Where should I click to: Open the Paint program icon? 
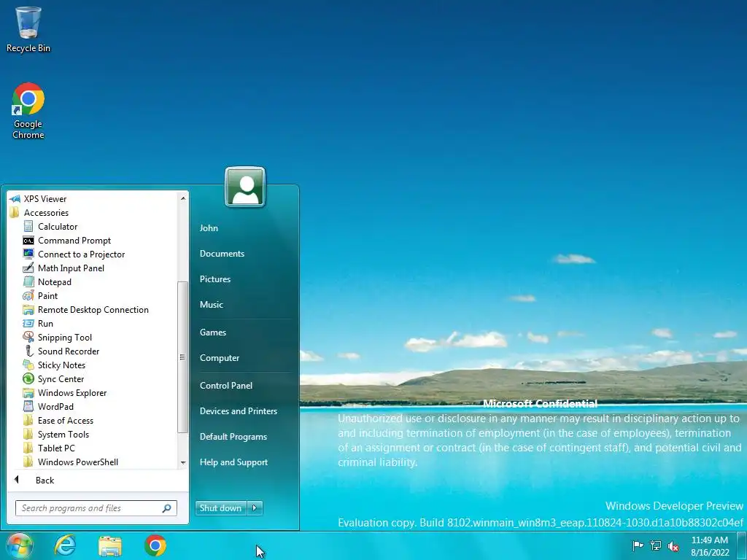pyautogui.click(x=28, y=296)
